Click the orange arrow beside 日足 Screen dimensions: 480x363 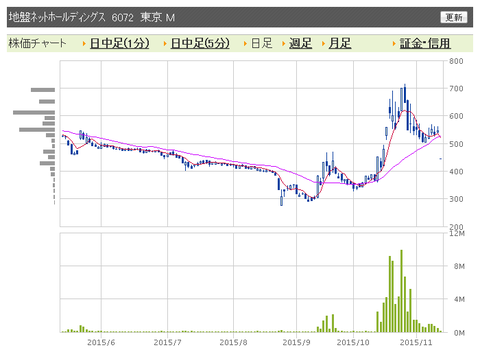point(245,44)
